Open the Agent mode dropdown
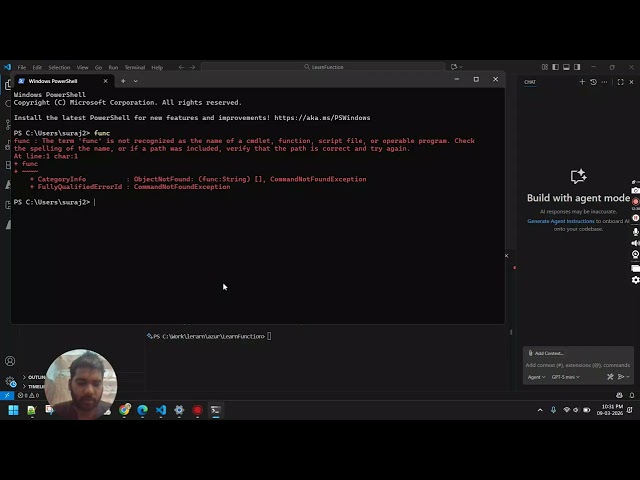640x480 pixels. [536, 377]
